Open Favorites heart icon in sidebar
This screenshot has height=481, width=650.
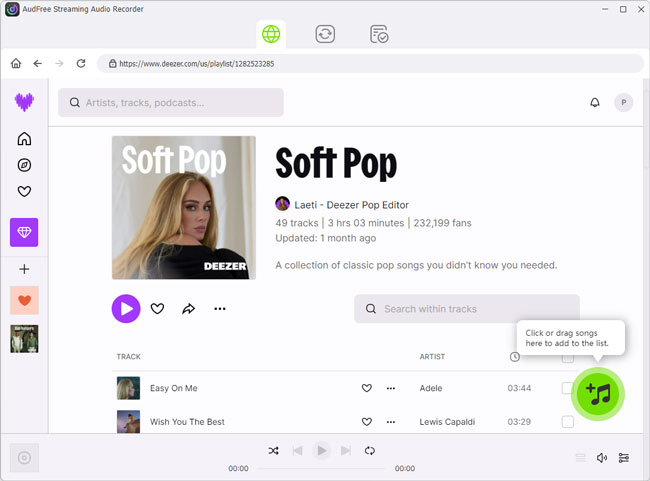[x=24, y=191]
